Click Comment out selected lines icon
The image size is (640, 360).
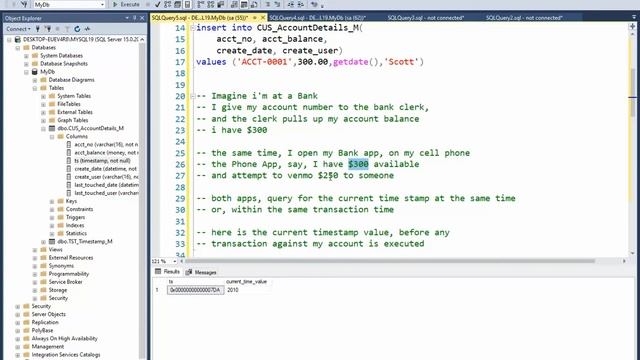pyautogui.click(x=268, y=4)
